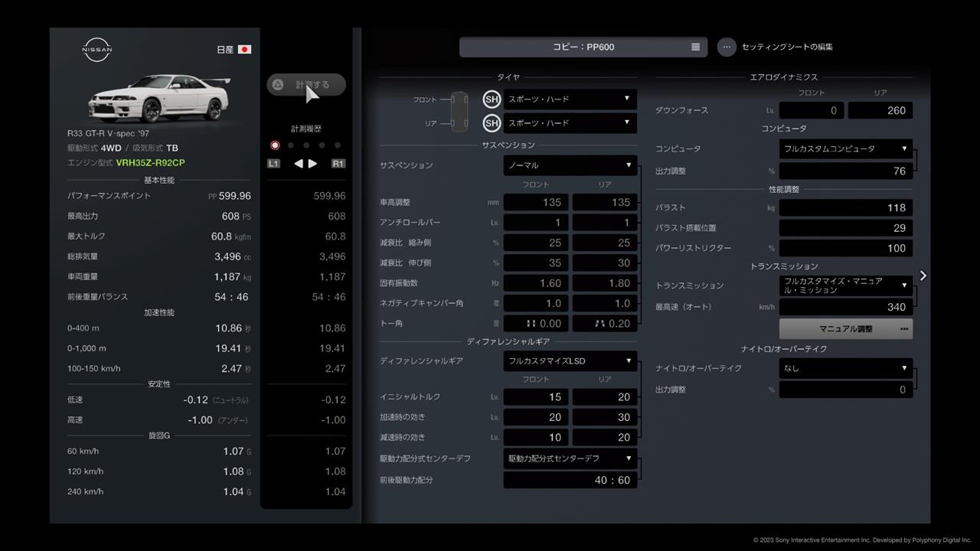Select front negative camber 1.0 field
Image resolution: width=980 pixels, height=551 pixels.
pyautogui.click(x=536, y=303)
